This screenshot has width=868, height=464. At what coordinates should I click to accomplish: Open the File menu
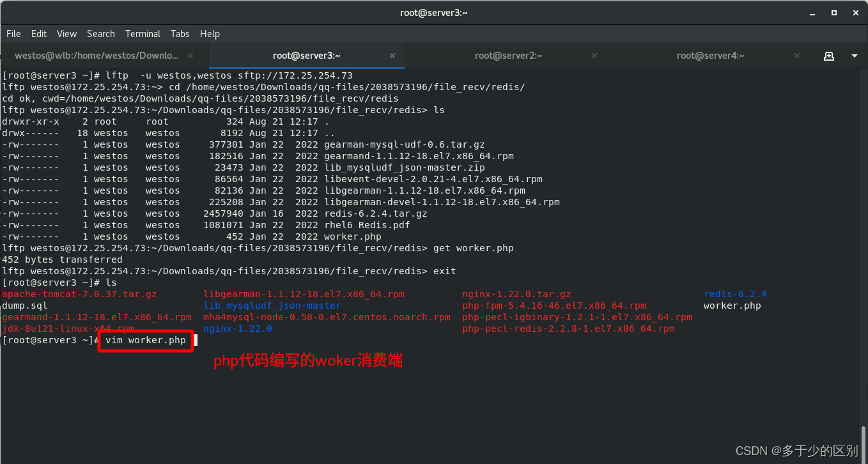tap(13, 34)
